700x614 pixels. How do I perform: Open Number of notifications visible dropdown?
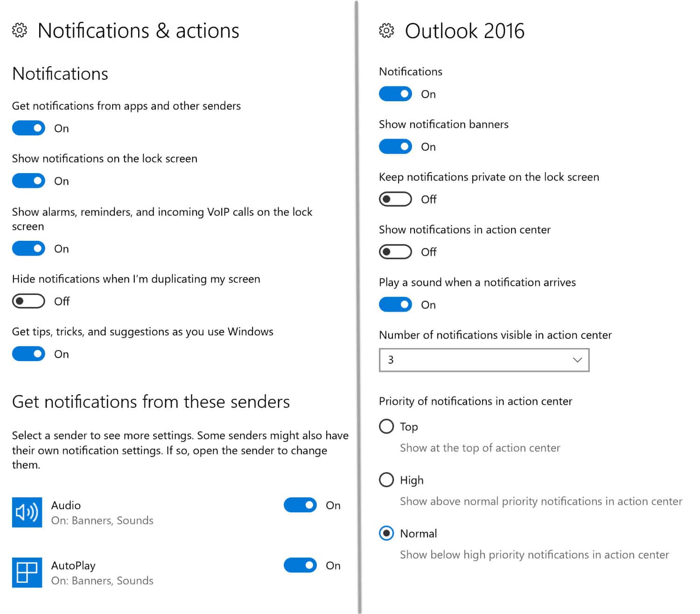point(484,360)
